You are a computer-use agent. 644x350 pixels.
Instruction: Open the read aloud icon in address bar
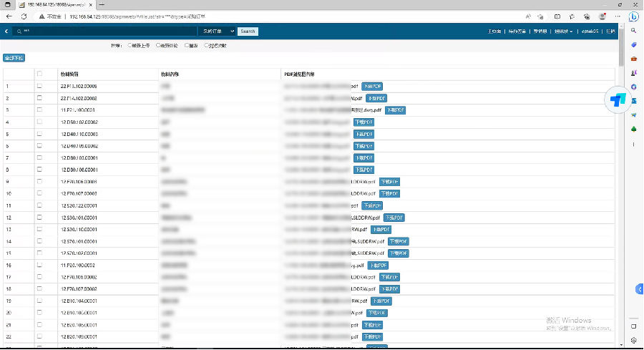coord(528,16)
